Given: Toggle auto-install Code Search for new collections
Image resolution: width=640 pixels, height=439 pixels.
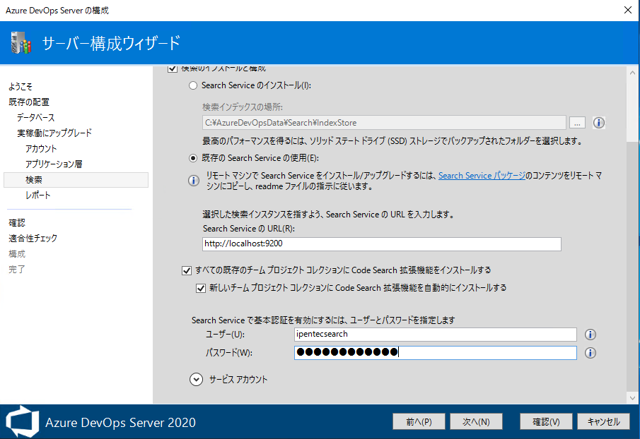Looking at the screenshot, I should (x=201, y=288).
